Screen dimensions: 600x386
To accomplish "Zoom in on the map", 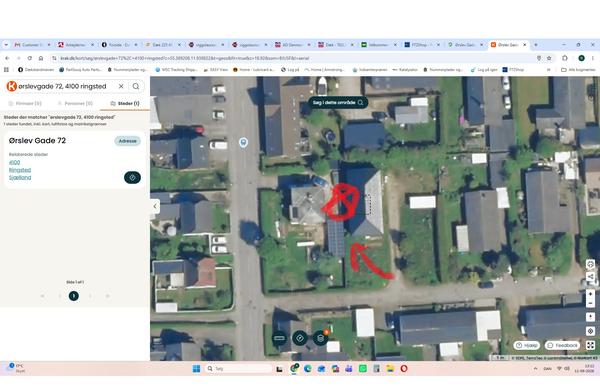I will click(590, 294).
